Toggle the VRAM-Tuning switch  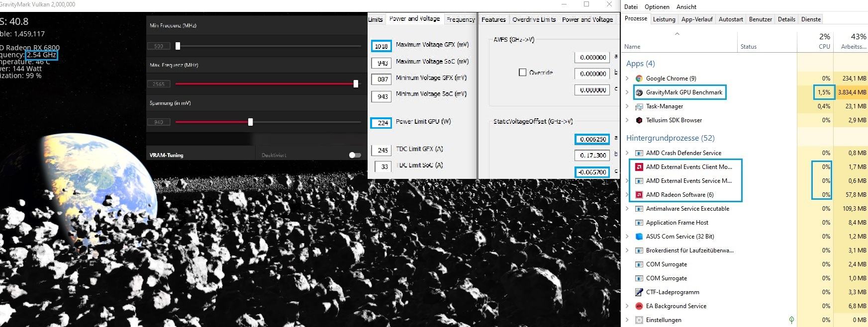355,155
